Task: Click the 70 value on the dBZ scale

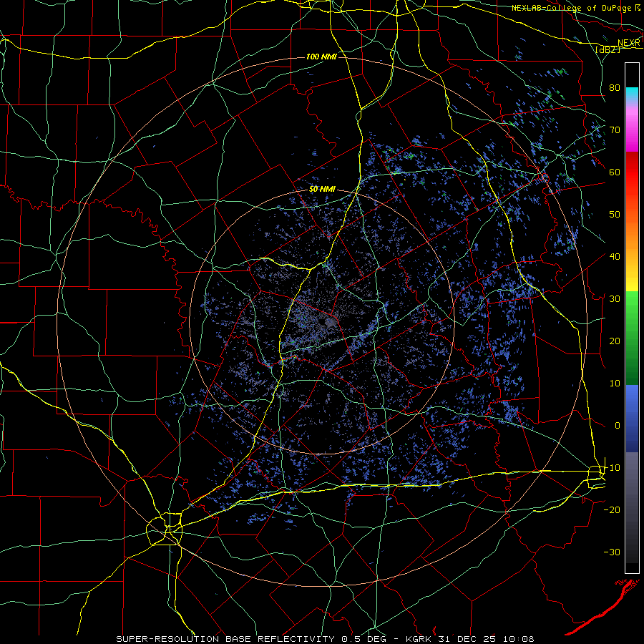Action: click(615, 130)
